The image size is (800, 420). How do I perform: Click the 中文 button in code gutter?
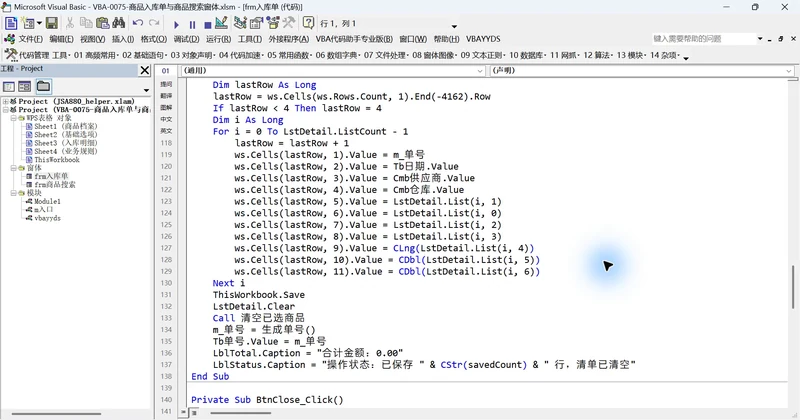[166, 119]
